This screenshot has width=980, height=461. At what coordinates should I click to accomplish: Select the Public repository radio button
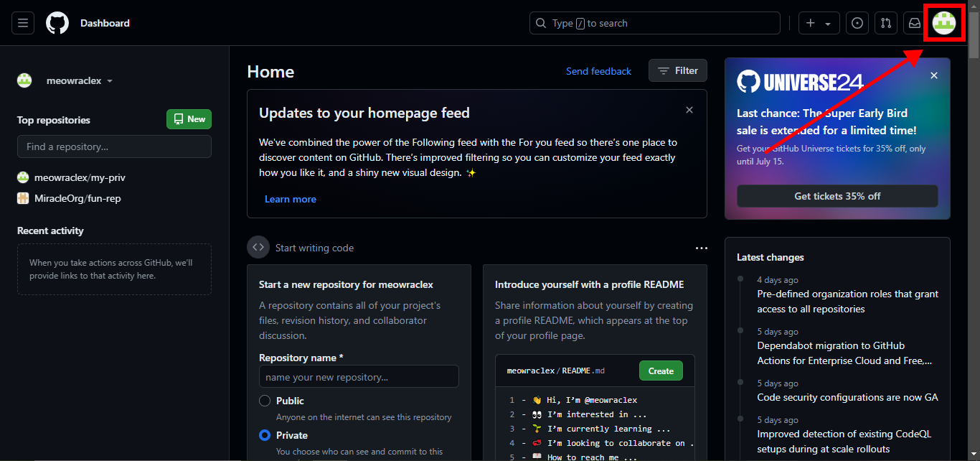coord(265,401)
